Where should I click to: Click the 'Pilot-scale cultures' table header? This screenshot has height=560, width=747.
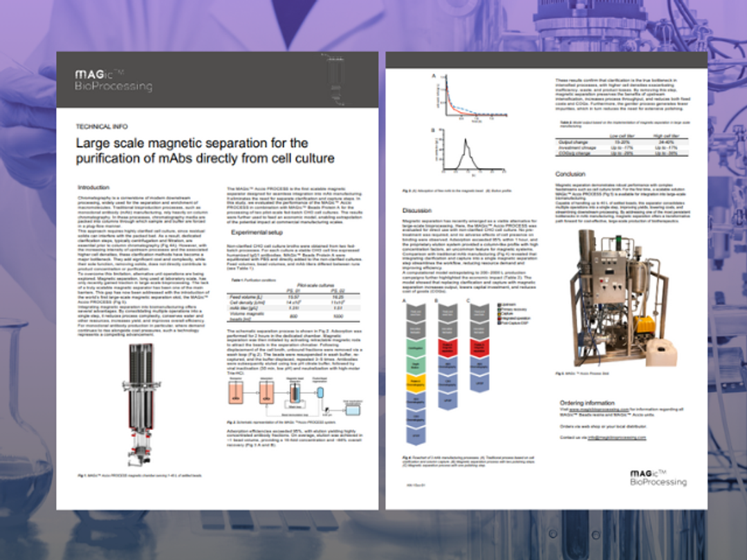tap(316, 286)
